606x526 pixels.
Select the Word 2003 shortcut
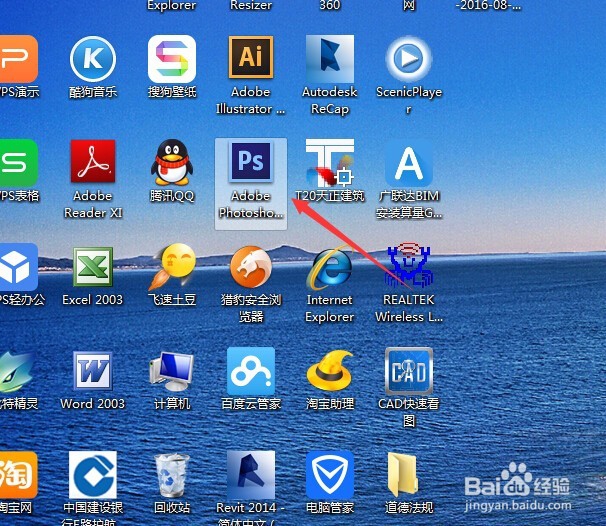point(93,371)
